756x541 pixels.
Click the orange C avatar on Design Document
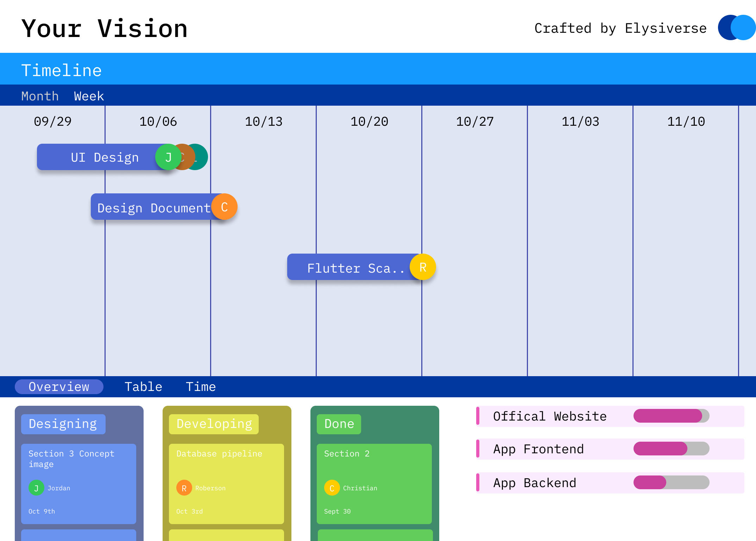coord(224,207)
